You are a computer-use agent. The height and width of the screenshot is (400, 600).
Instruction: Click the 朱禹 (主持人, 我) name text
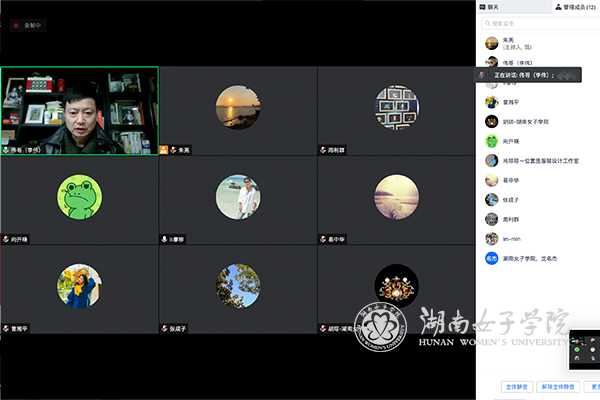coord(517,43)
